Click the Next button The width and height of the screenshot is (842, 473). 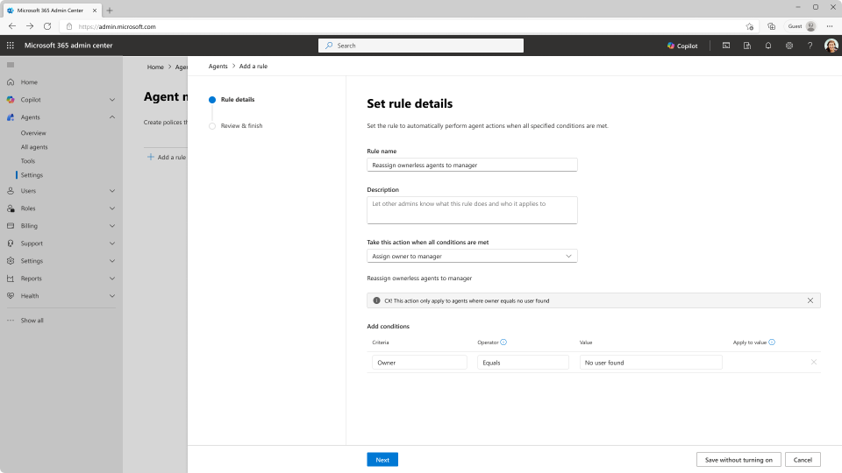382,459
